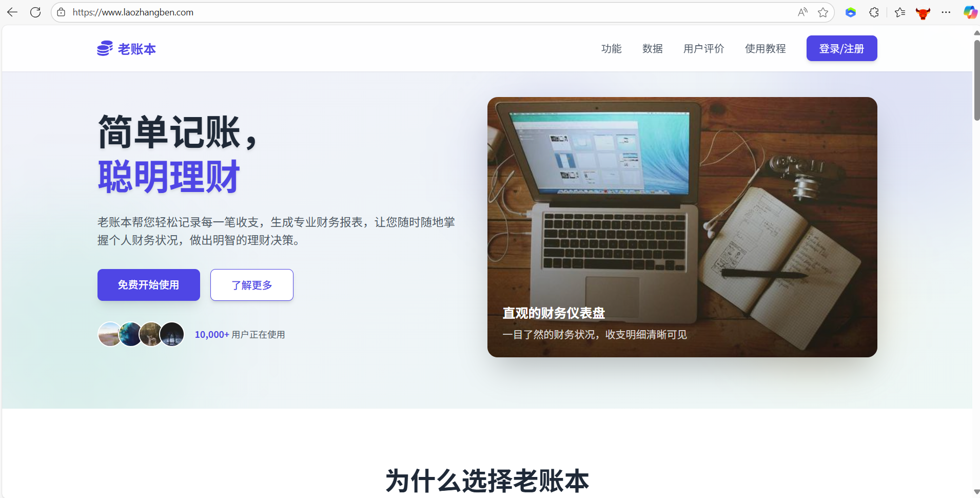Screen dimensions: 980x498
Task: Add page to favorites with star icon
Action: pyautogui.click(x=823, y=12)
